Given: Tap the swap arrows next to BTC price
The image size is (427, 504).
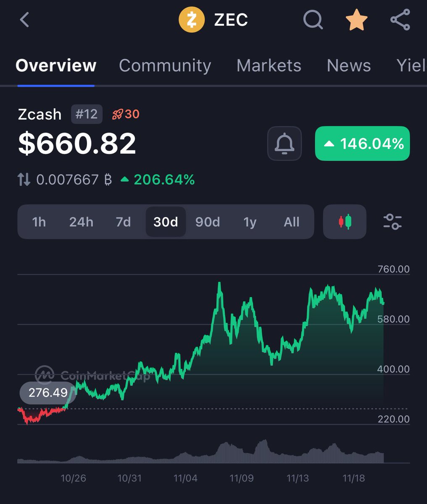Looking at the screenshot, I should 24,180.
